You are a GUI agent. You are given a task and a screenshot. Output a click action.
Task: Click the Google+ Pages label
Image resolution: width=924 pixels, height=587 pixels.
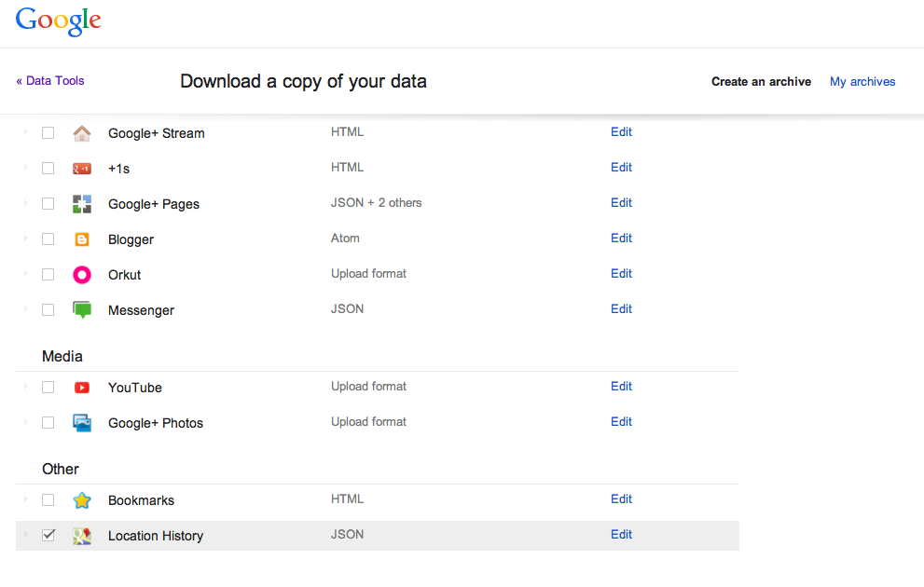click(154, 204)
